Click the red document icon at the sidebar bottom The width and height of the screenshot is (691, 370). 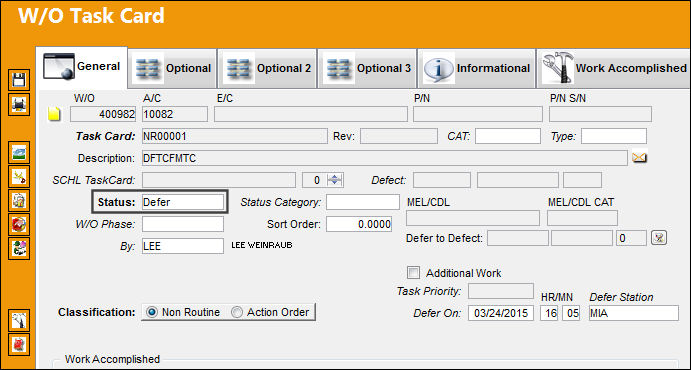tap(19, 344)
